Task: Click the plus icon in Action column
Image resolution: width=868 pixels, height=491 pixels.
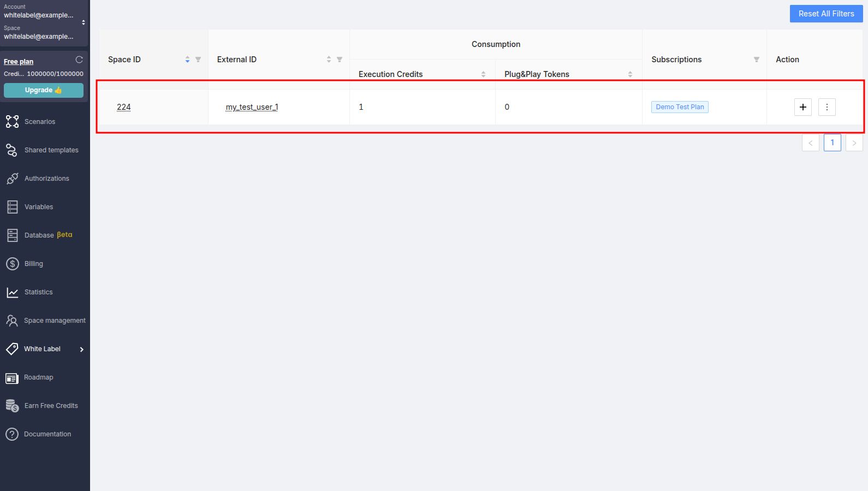Action: click(x=802, y=107)
